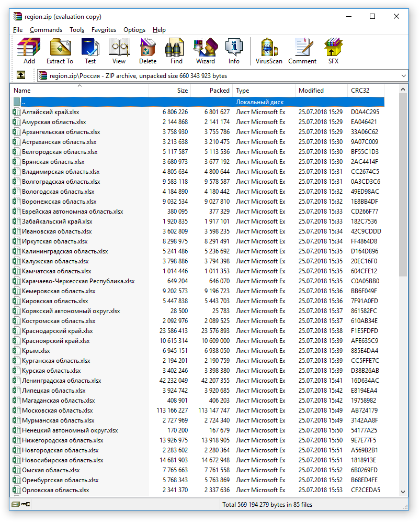Click the scrollbar down arrow
Screen dimensions: 420x522
[403, 492]
